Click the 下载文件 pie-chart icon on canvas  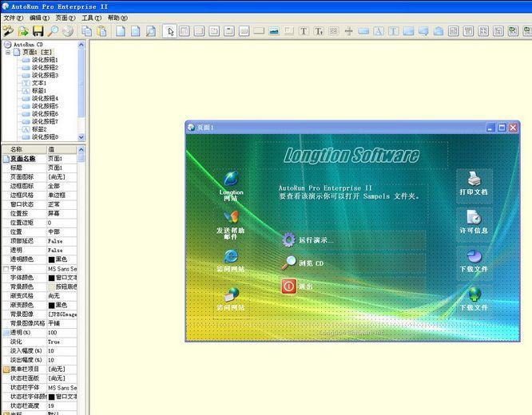tap(474, 256)
